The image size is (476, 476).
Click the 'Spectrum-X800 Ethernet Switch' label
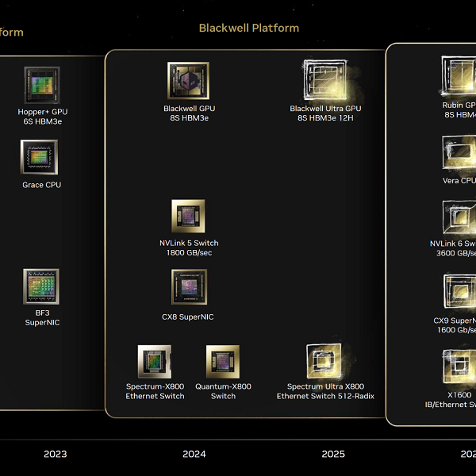click(155, 391)
